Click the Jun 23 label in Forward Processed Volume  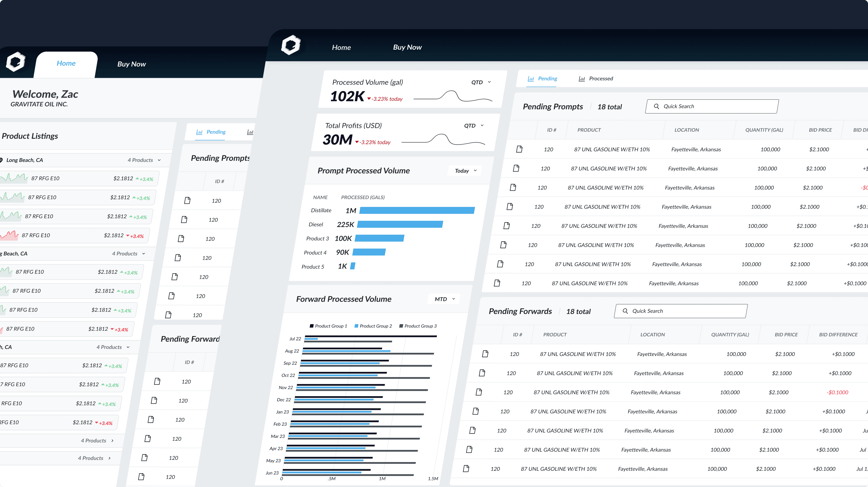(272, 473)
